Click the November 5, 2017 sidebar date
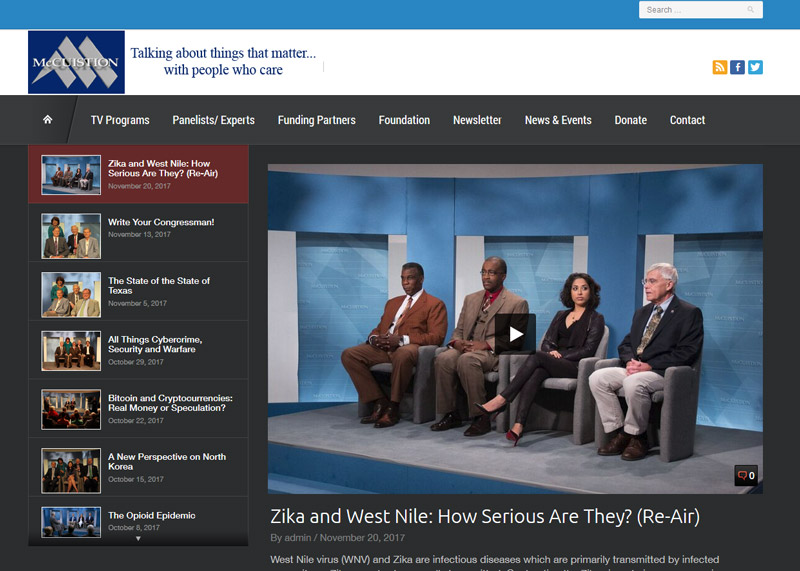The height and width of the screenshot is (571, 800). tap(137, 303)
